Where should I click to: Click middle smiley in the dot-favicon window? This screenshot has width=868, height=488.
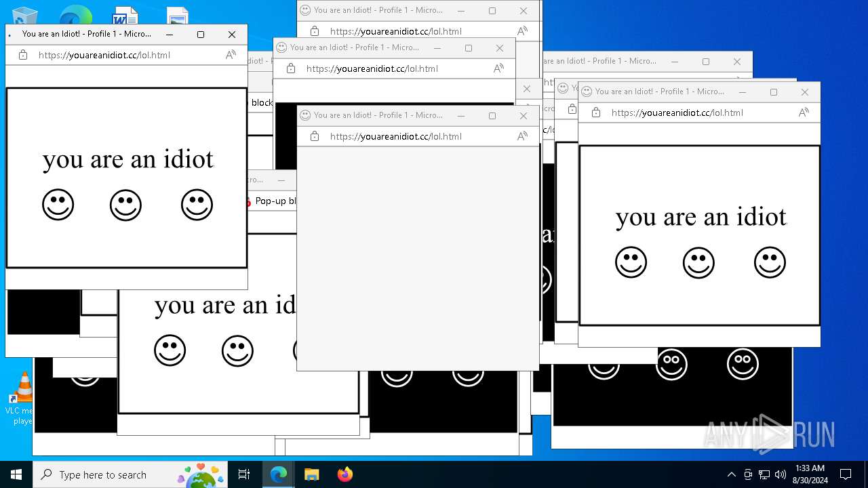pyautogui.click(x=125, y=205)
